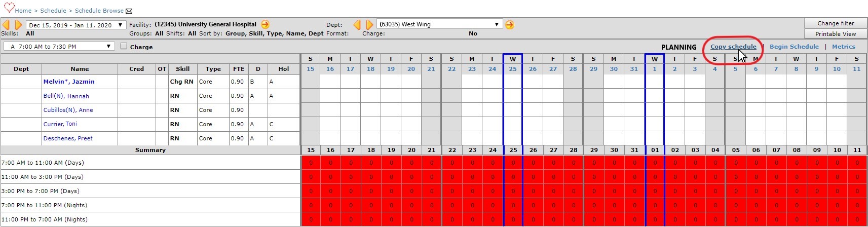Image resolution: width=868 pixels, height=227 pixels.
Task: Go to previous schedule period arrow
Action: coord(6,25)
